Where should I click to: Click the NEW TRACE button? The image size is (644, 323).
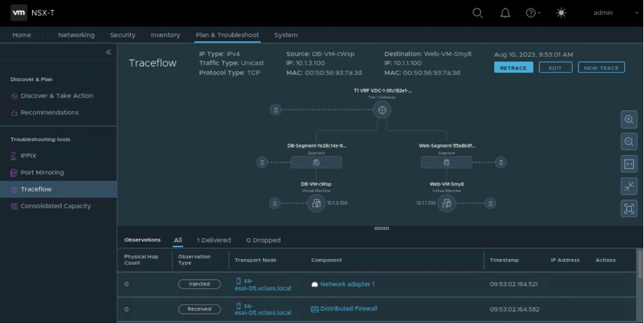point(601,68)
